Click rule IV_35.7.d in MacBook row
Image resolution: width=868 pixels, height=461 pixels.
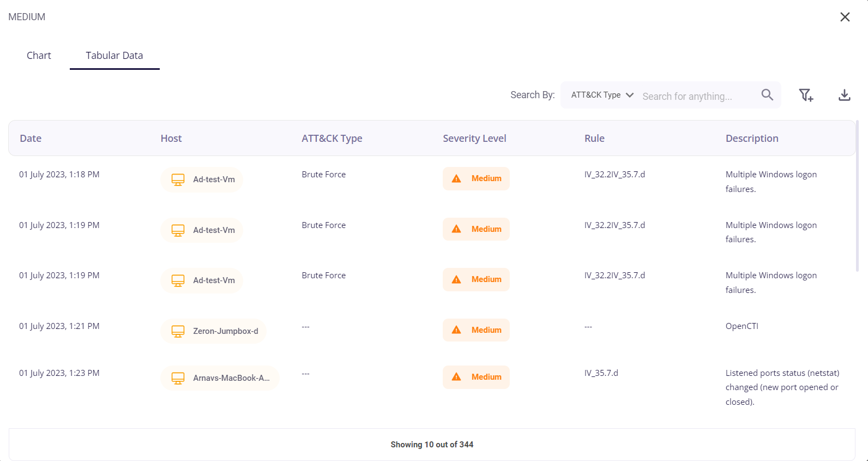pos(601,373)
